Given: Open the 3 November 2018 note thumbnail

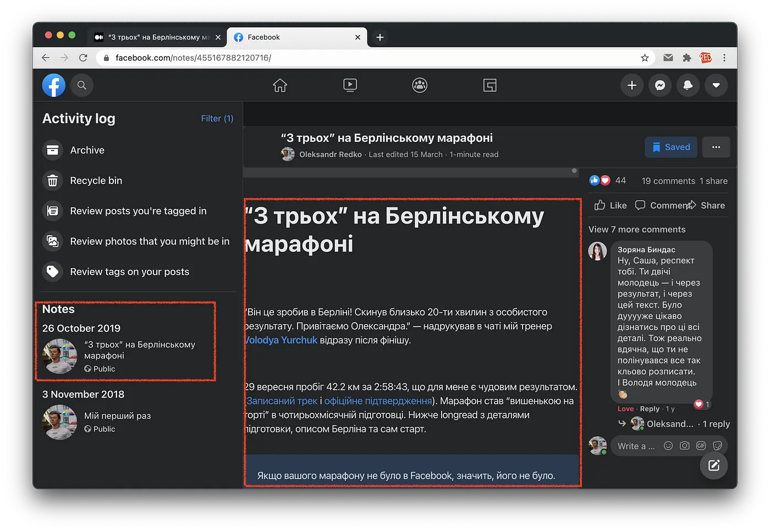Looking at the screenshot, I should click(59, 422).
